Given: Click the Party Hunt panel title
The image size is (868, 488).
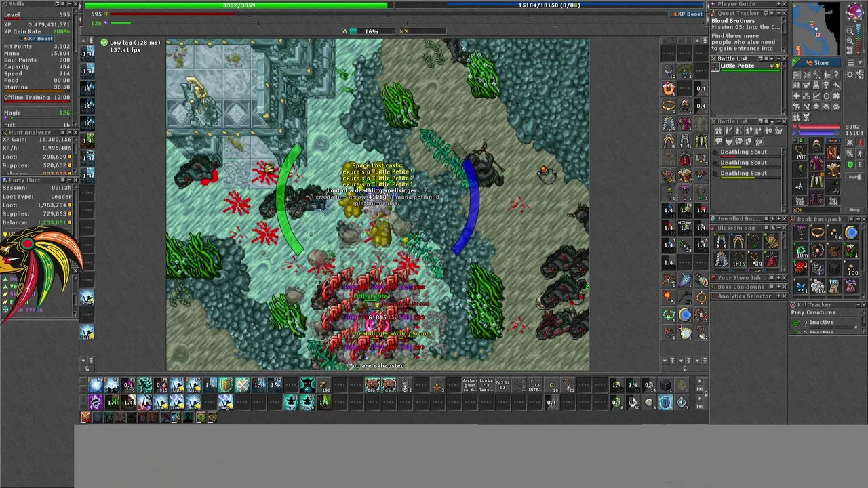Looking at the screenshot, I should tap(25, 180).
